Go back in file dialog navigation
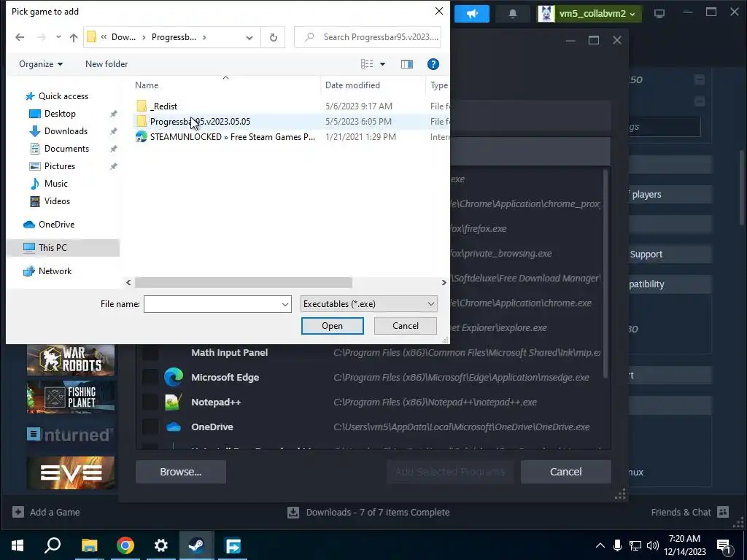The height and width of the screenshot is (560, 747). point(20,37)
